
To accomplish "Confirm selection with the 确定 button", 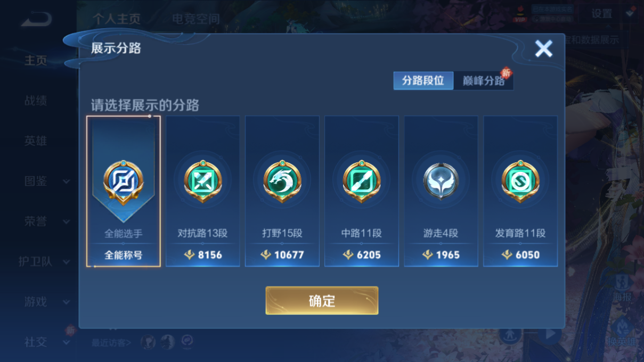I will [x=322, y=300].
